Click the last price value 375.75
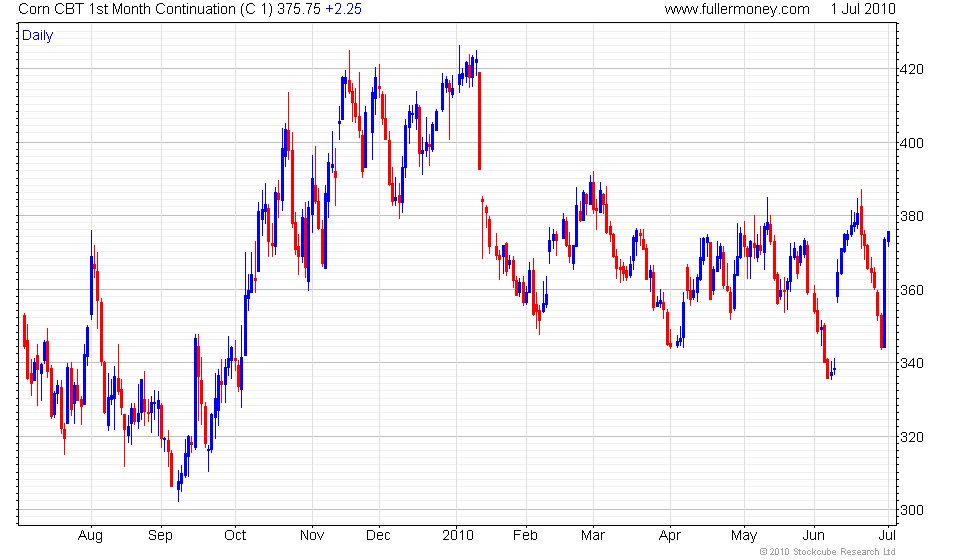Viewport: 980px width, 560px height. [299, 9]
